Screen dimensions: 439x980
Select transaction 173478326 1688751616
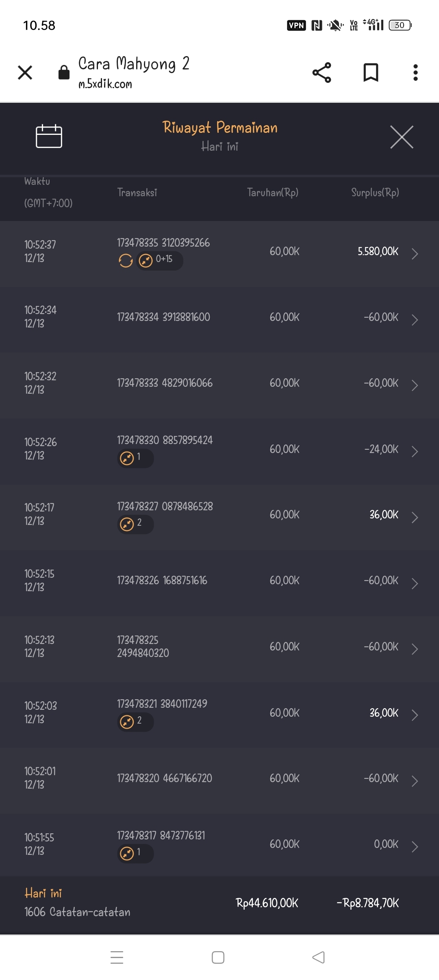click(x=162, y=581)
